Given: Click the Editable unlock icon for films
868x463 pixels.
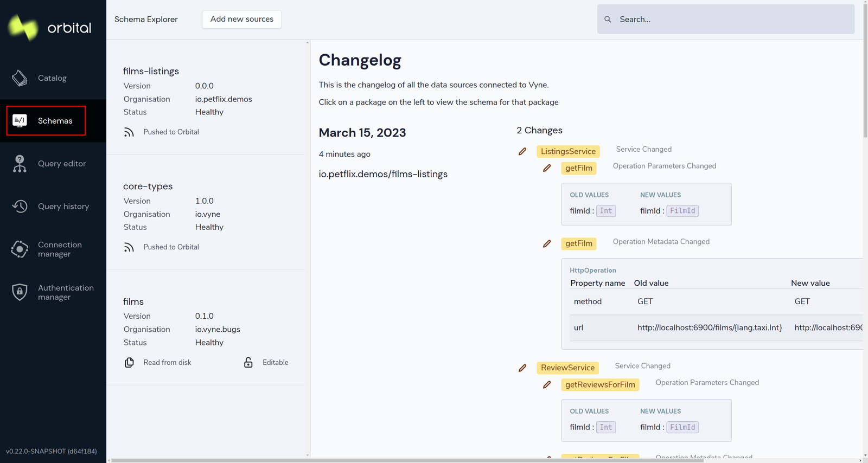Looking at the screenshot, I should 248,362.
